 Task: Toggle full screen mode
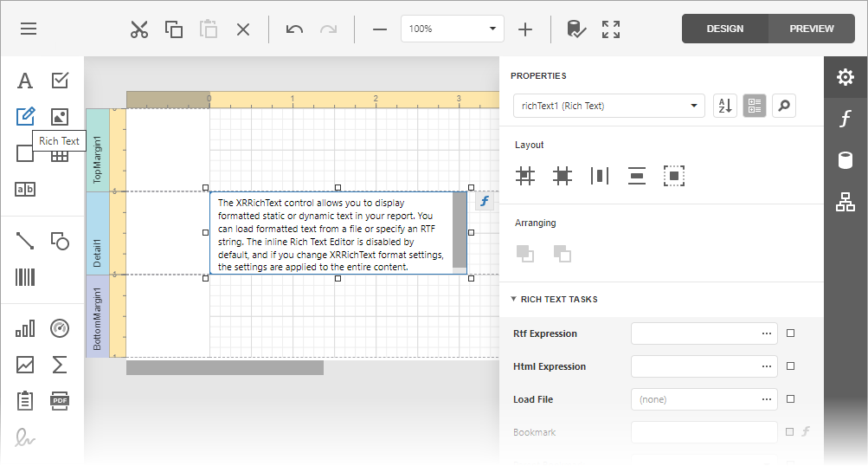pos(611,29)
